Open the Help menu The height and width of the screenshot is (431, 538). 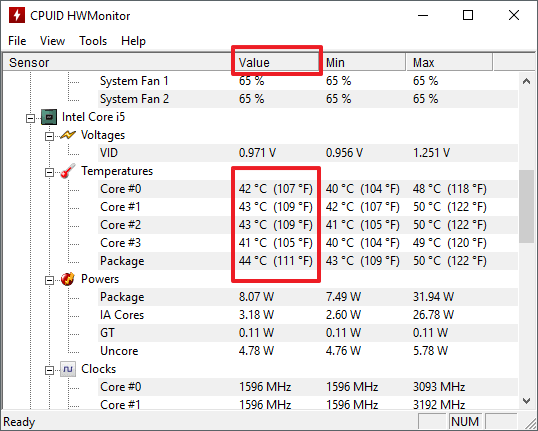(133, 41)
